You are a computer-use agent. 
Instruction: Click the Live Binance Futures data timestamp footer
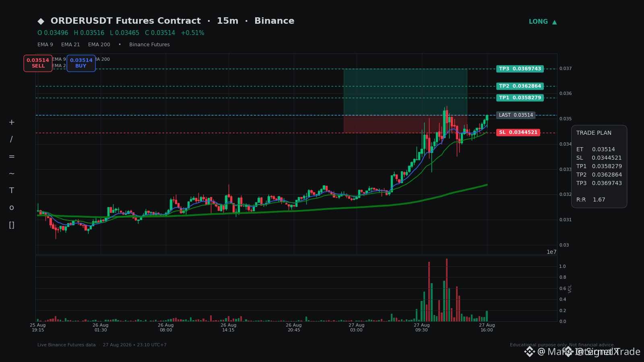(x=102, y=345)
